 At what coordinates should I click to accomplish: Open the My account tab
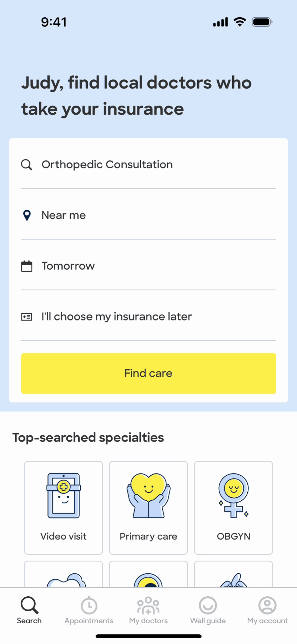click(267, 610)
